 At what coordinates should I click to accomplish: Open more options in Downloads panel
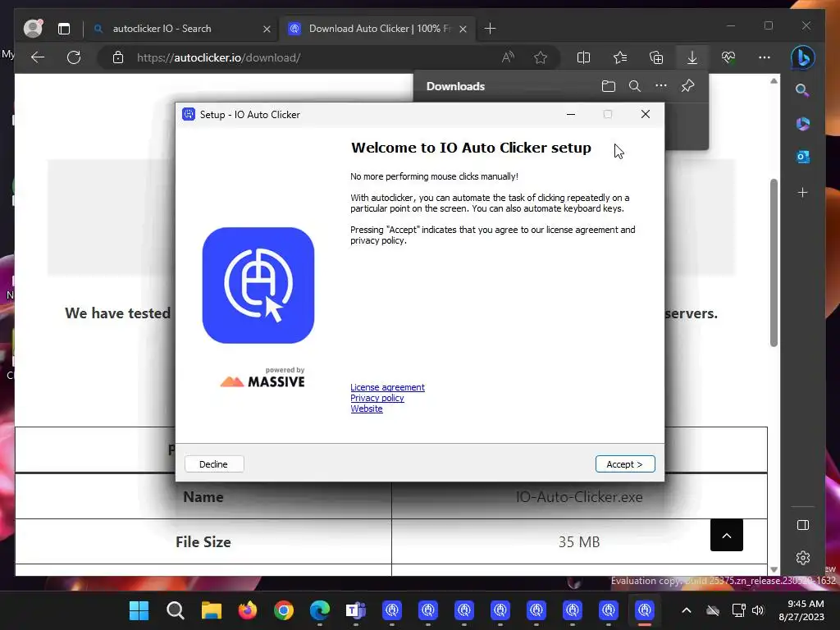661,85
